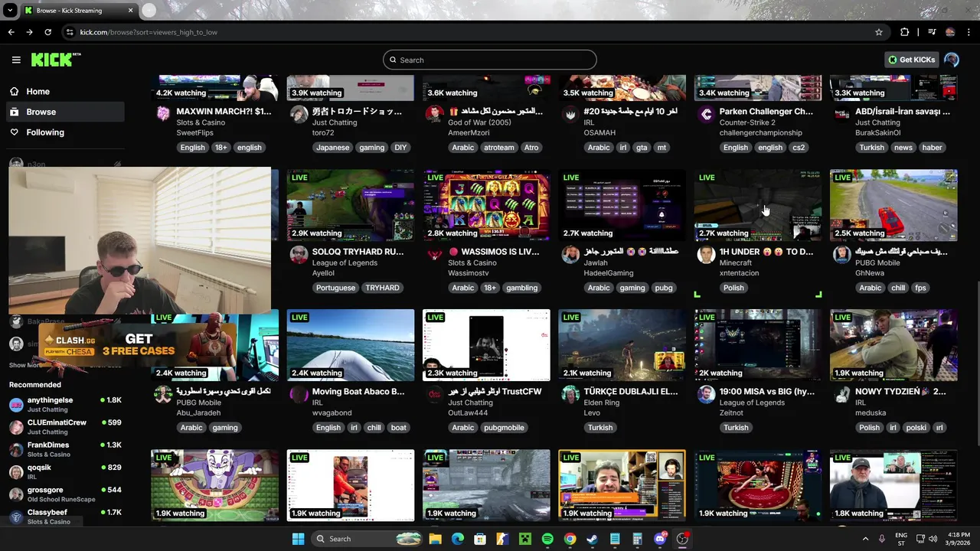The image size is (980, 551).
Task: Open toro72 channel avatar
Action: pos(299,114)
